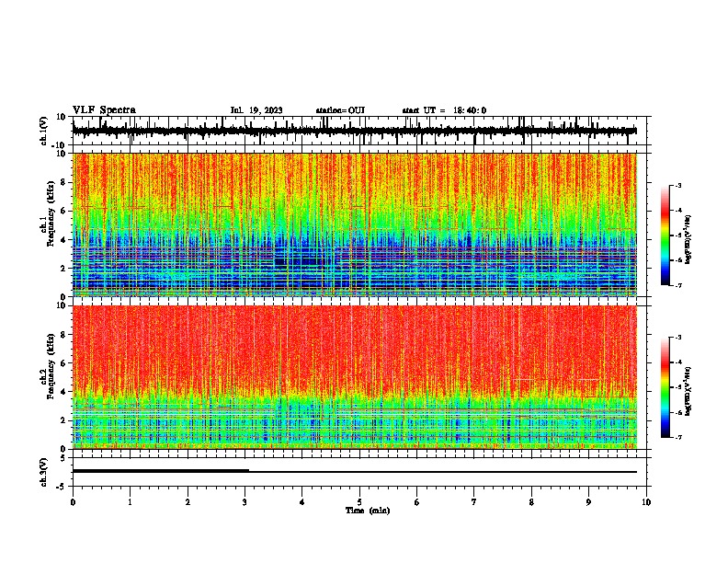728x563 pixels.
Task: Click the "4" kHz tick on ch.1 frequency axis
Action: (64, 240)
